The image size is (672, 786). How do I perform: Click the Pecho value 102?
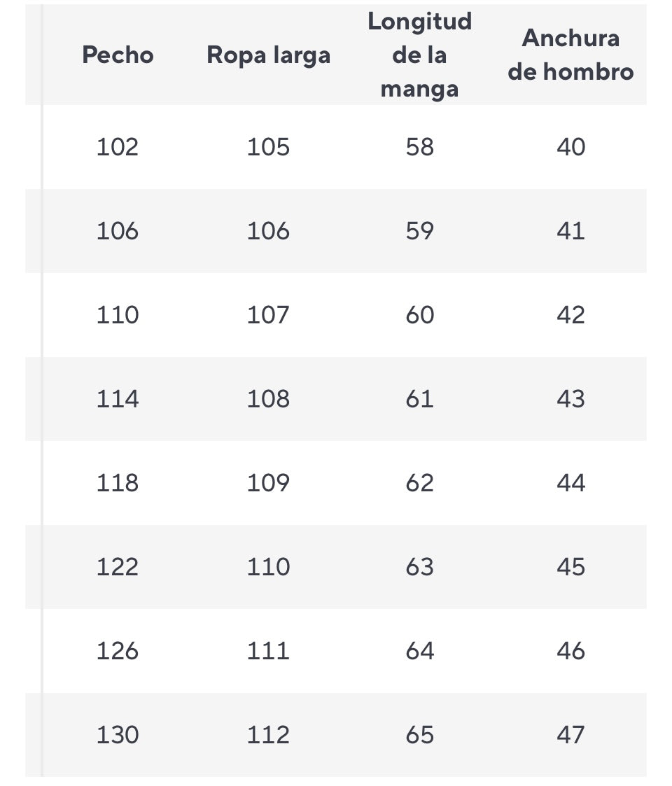[118, 147]
